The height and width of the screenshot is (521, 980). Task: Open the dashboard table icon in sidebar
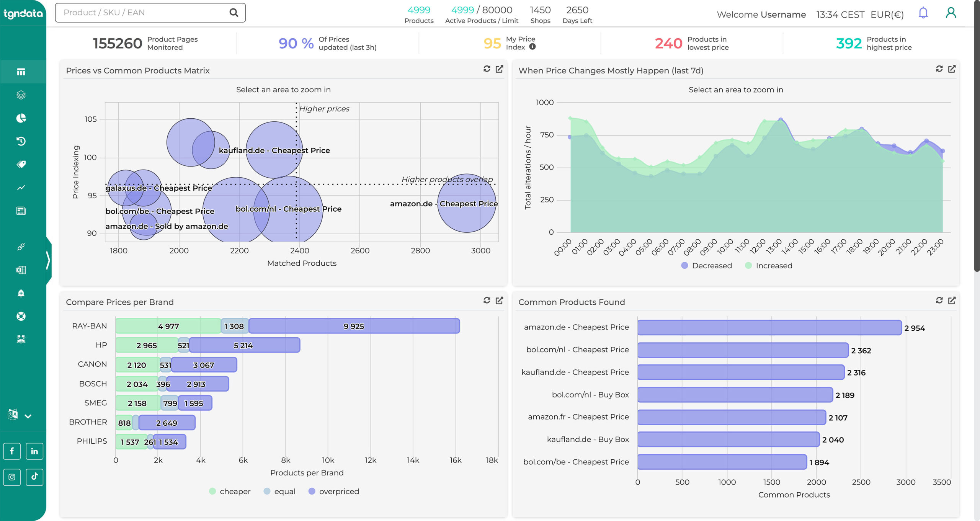coord(21,72)
